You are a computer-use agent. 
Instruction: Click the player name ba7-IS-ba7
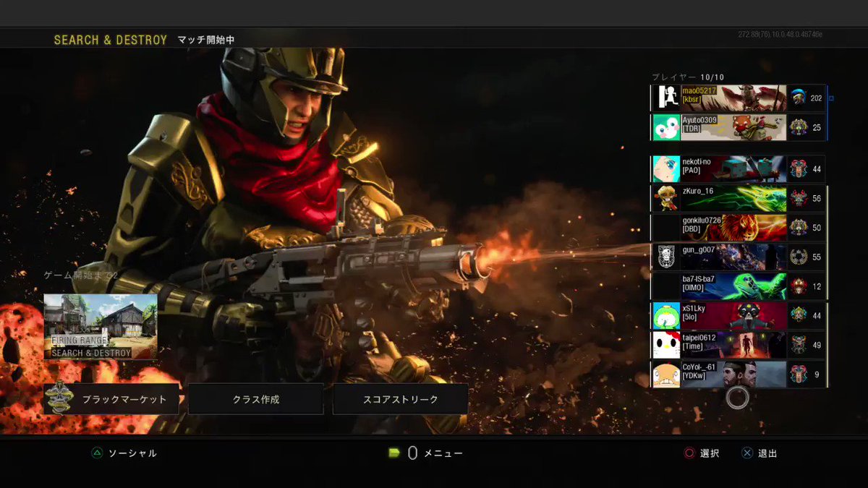699,279
